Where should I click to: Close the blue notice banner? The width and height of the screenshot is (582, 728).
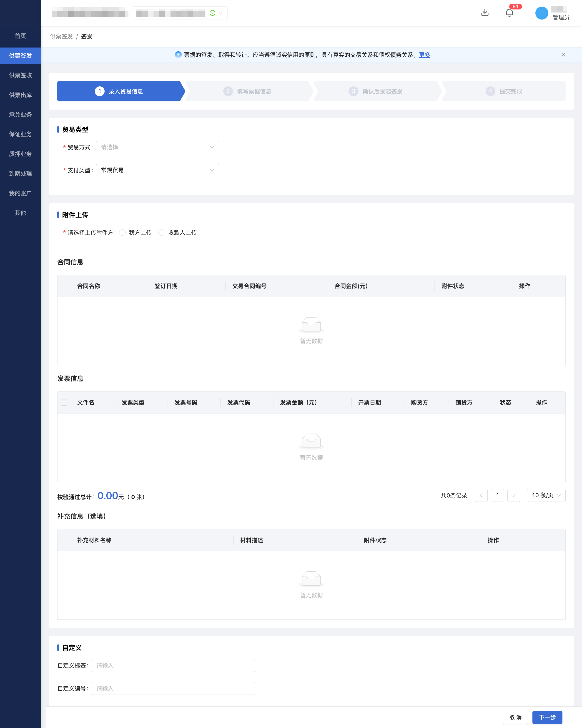(x=563, y=55)
